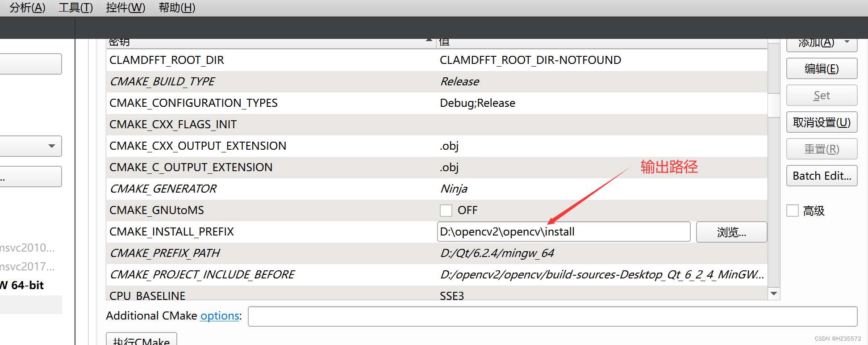This screenshot has width=868, height=345.
Task: Click 浏览 to browse the install prefix
Action: (731, 232)
